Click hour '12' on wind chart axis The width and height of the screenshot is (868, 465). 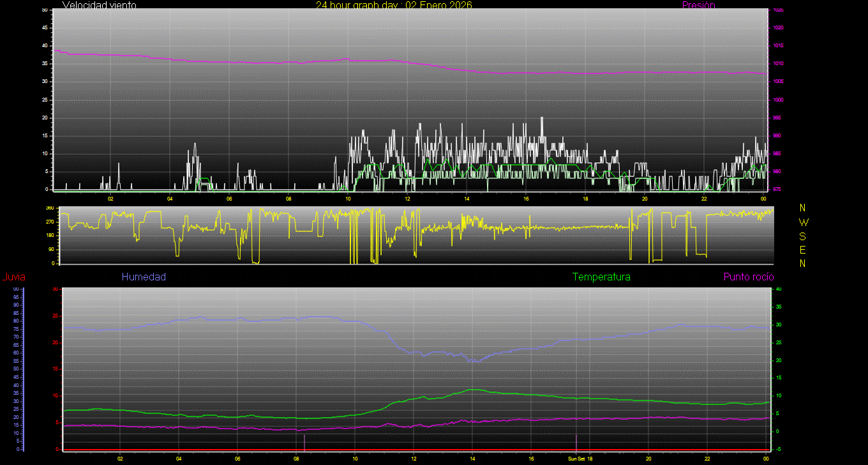coord(407,199)
